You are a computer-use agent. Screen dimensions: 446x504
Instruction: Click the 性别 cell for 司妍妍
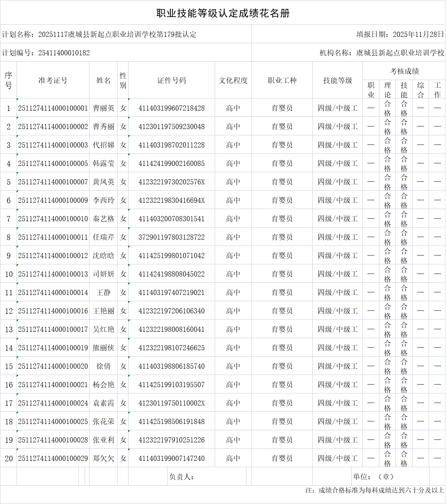pyautogui.click(x=123, y=274)
